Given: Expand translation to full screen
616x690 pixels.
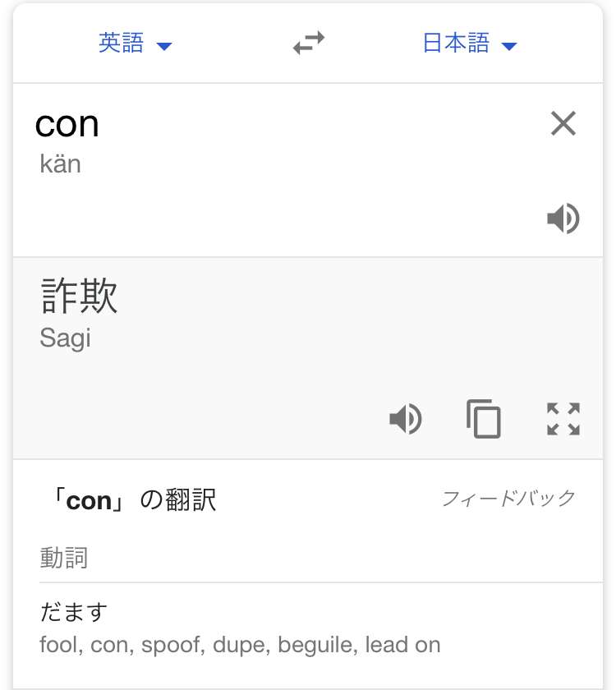Looking at the screenshot, I should click(x=563, y=419).
